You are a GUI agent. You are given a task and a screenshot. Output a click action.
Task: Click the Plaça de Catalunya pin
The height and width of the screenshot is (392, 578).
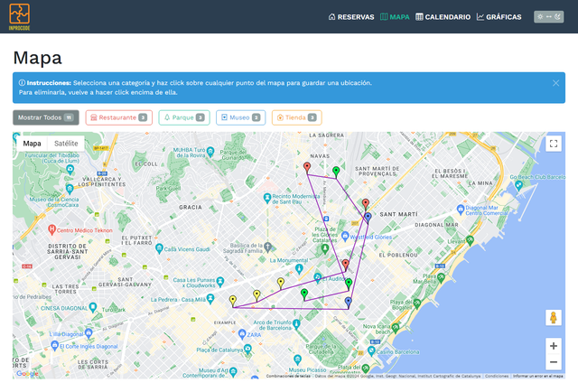(x=247, y=349)
